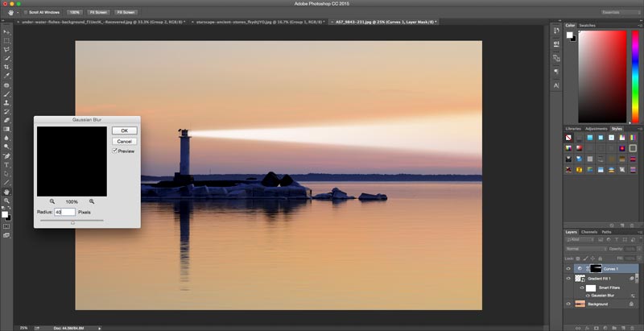Select the Line shape tool

pos(6,182)
